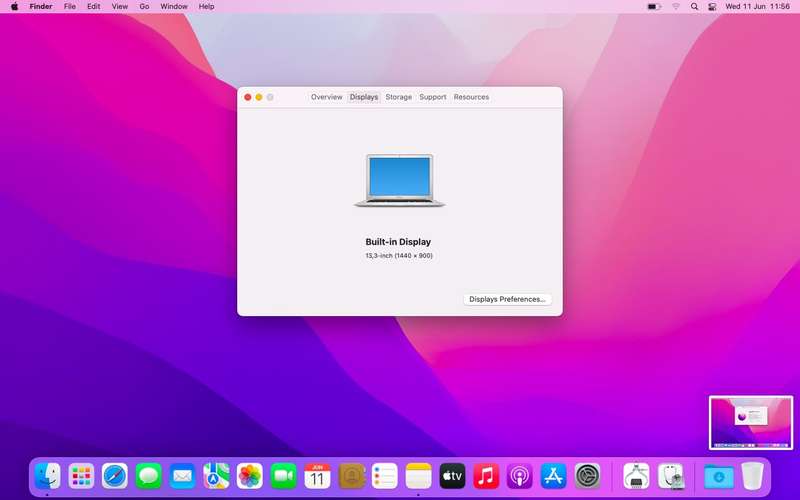Launch Reminders from the Dock

(x=385, y=476)
